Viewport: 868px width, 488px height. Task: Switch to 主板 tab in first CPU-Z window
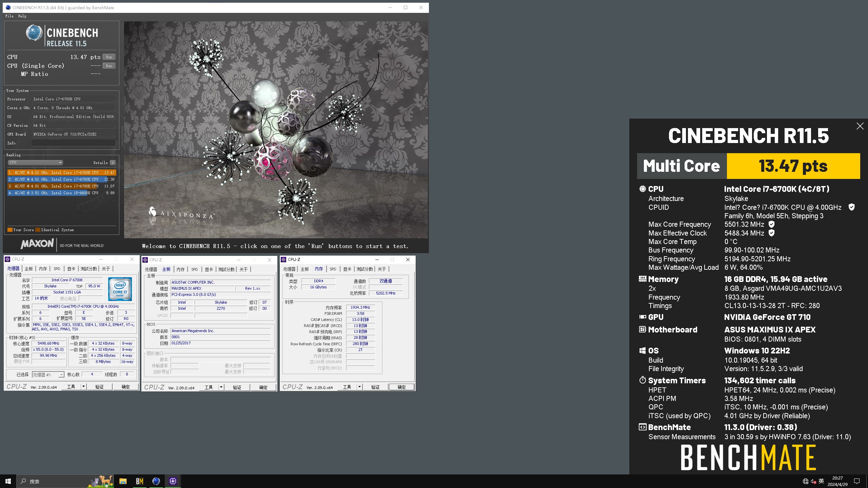pyautogui.click(x=29, y=269)
